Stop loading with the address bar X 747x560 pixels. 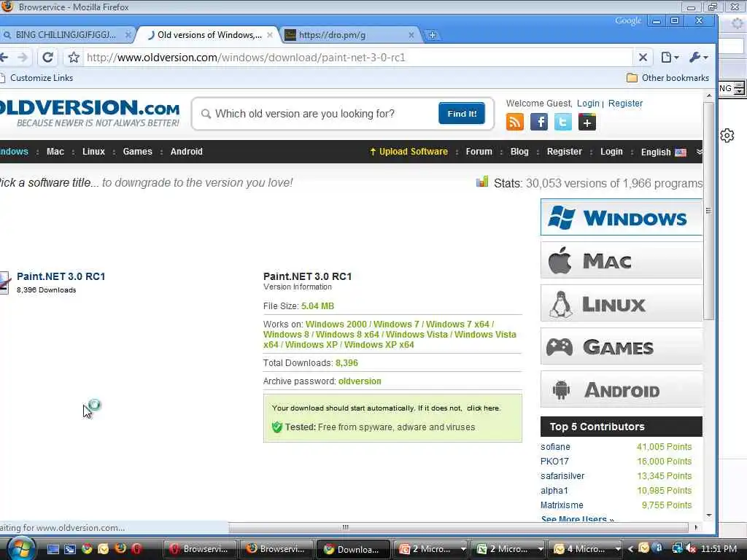(x=643, y=58)
